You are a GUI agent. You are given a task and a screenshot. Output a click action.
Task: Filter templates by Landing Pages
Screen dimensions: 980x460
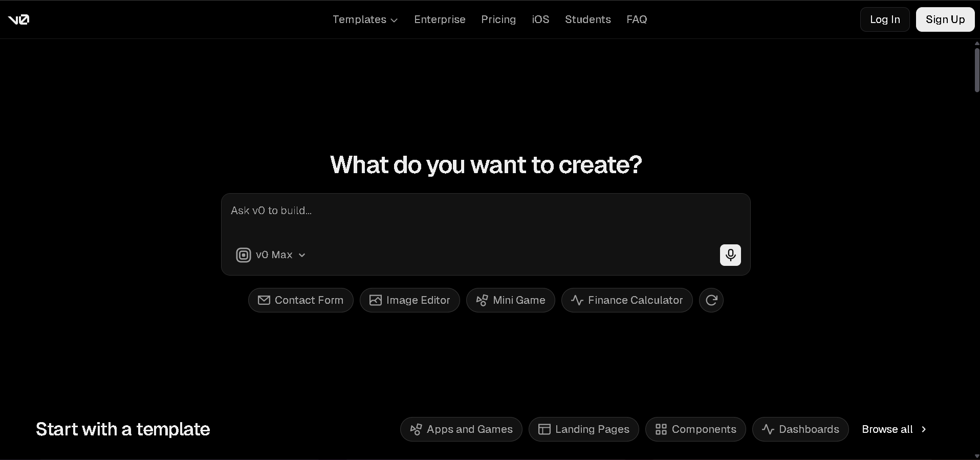point(584,429)
